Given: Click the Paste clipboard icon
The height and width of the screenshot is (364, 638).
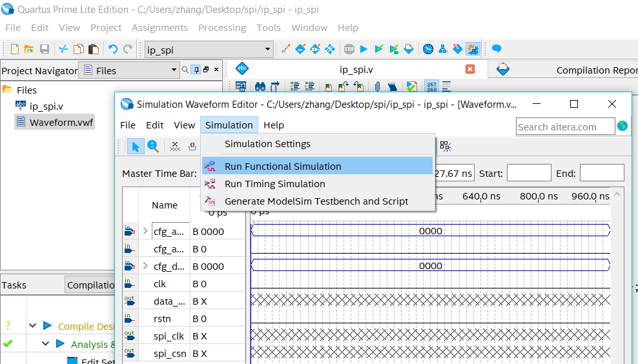Looking at the screenshot, I should coord(94,49).
